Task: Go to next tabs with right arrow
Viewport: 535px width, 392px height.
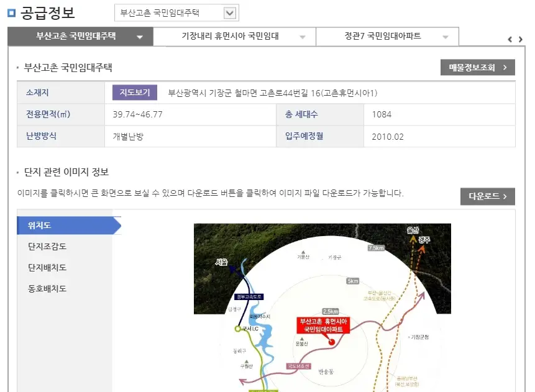Action: [x=520, y=39]
